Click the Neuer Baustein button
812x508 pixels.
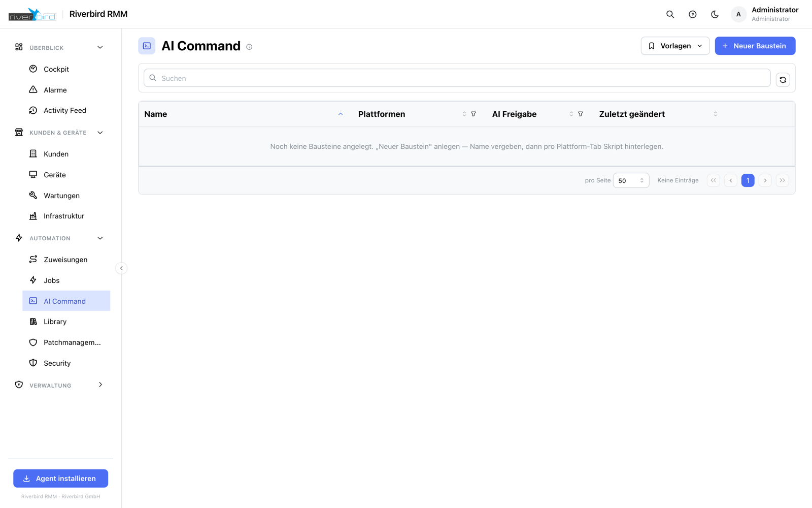(755, 46)
